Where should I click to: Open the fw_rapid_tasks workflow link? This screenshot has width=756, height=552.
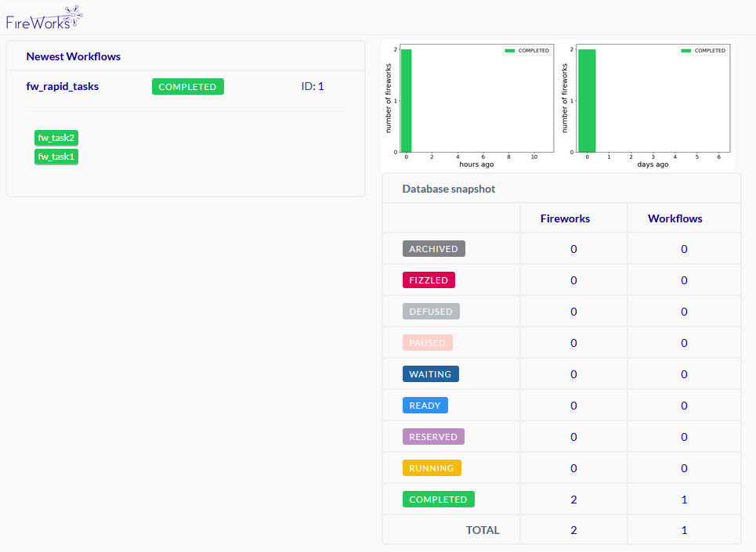[62, 86]
